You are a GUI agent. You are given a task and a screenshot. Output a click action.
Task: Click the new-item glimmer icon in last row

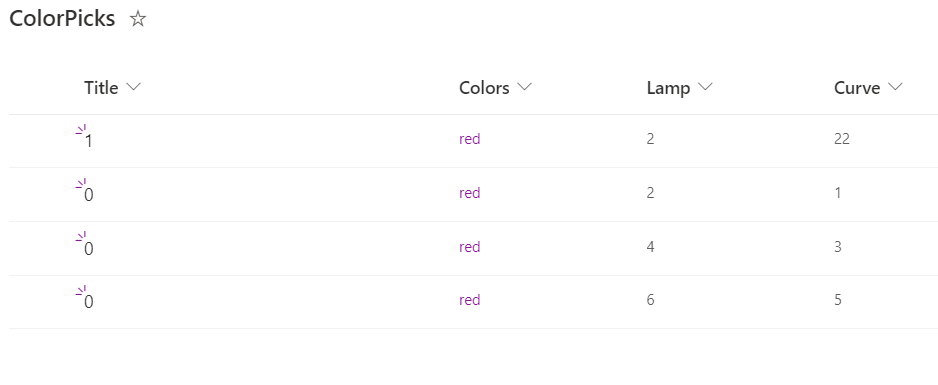point(81,291)
